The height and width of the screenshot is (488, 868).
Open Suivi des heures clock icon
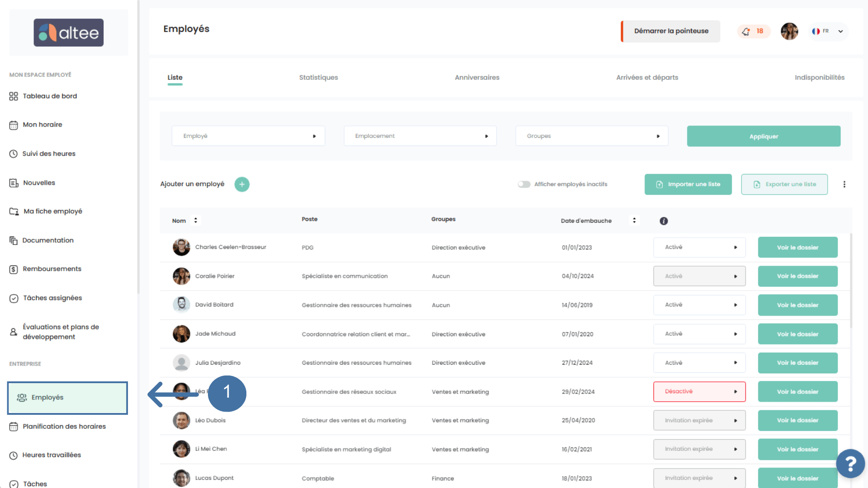pos(14,154)
